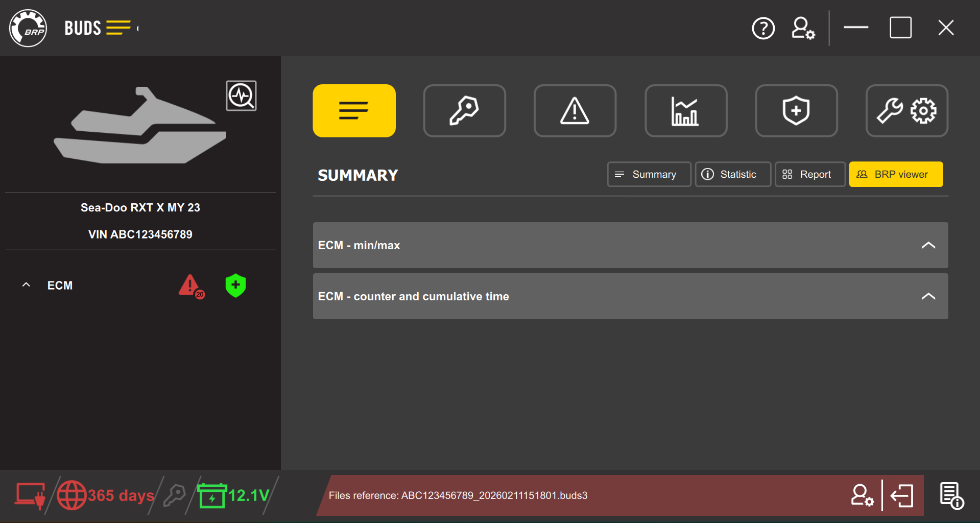Click the ECM red fault alert icon
Screen dimensions: 980x523
(x=190, y=286)
